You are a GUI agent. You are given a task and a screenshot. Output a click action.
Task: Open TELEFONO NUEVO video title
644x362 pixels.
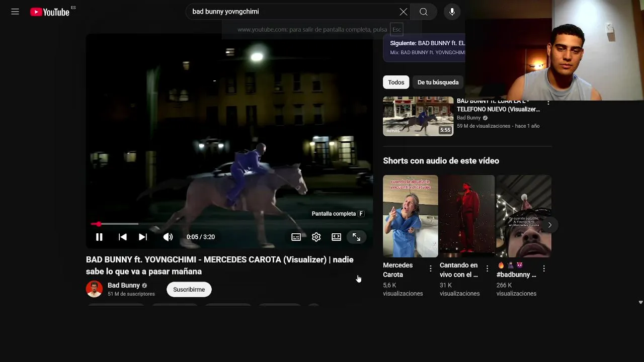(498, 105)
